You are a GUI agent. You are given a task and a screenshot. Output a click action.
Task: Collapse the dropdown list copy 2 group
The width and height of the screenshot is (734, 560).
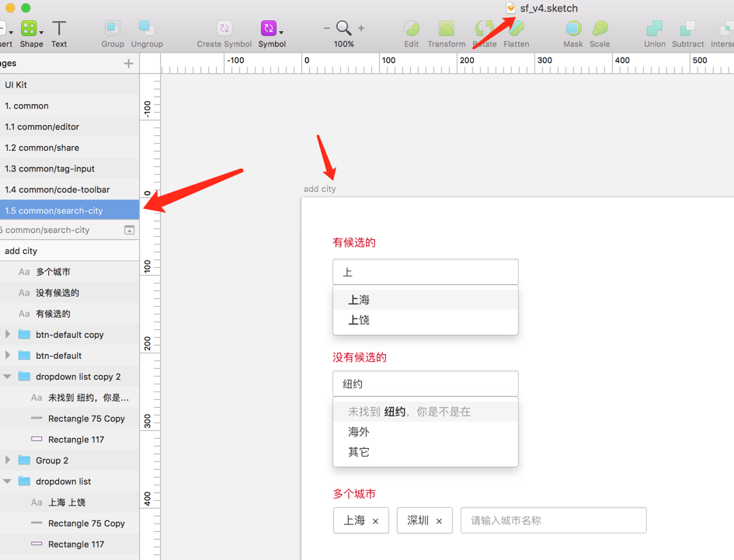[8, 377]
